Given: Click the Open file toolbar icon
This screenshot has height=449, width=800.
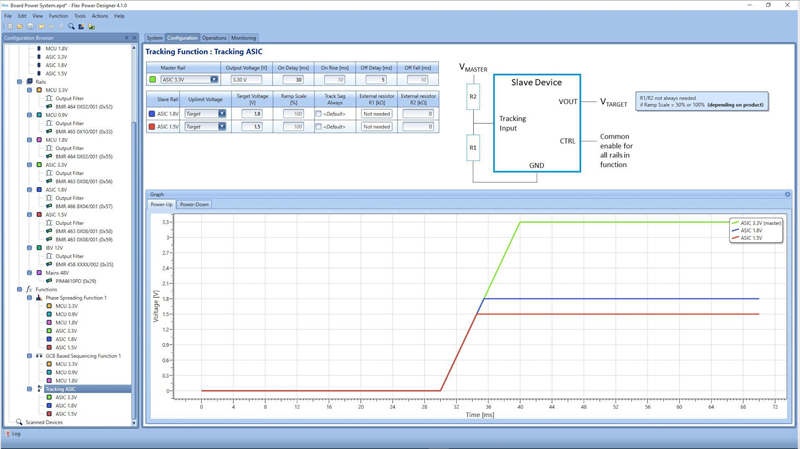Looking at the screenshot, I should coord(19,27).
